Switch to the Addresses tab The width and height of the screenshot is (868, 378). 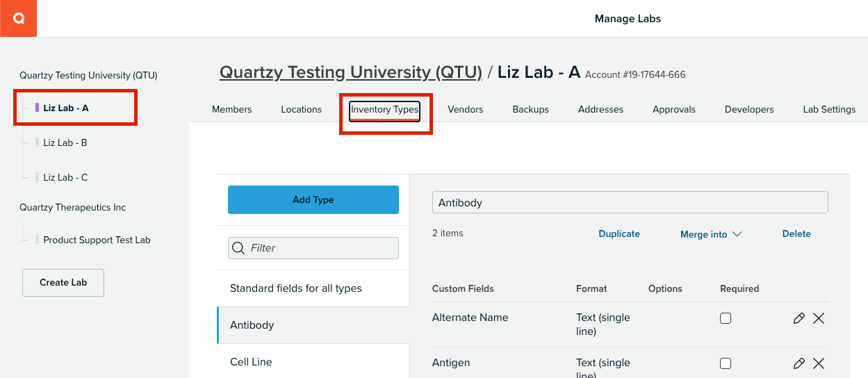tap(601, 109)
